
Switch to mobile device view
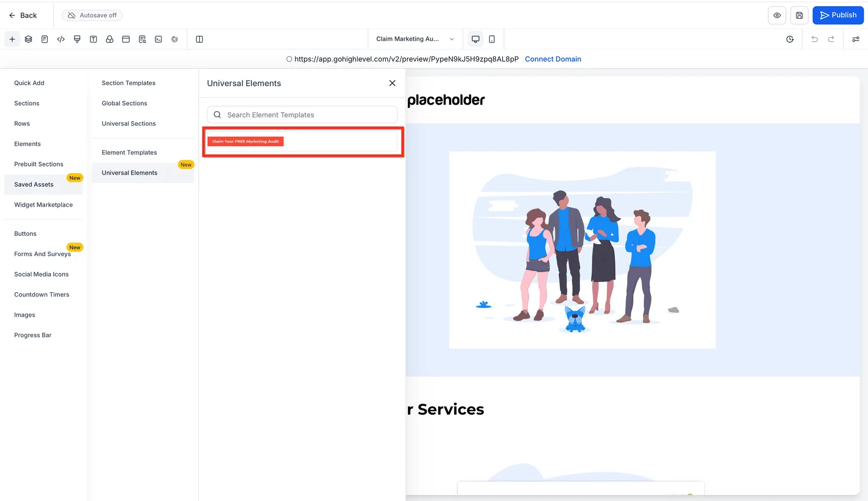(x=492, y=39)
